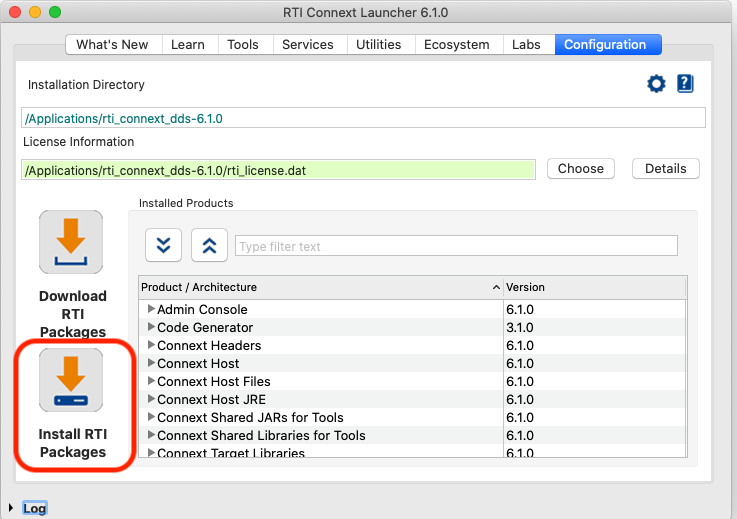Click the Choose license button
The width and height of the screenshot is (737, 519).
coord(581,169)
